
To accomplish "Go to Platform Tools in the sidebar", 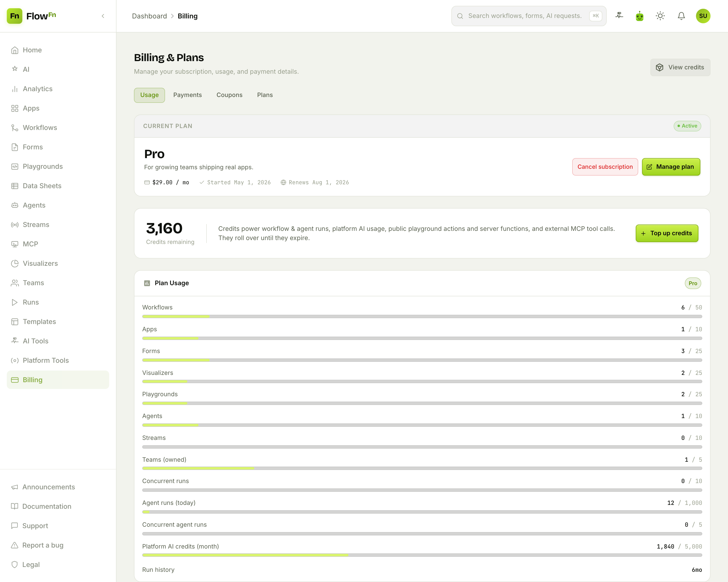I will pyautogui.click(x=58, y=360).
